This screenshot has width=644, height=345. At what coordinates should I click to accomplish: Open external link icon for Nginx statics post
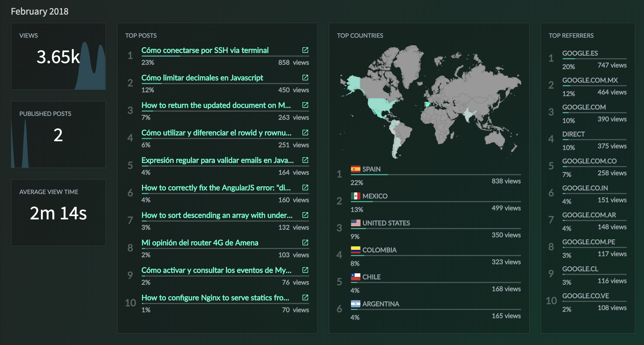[x=305, y=298]
